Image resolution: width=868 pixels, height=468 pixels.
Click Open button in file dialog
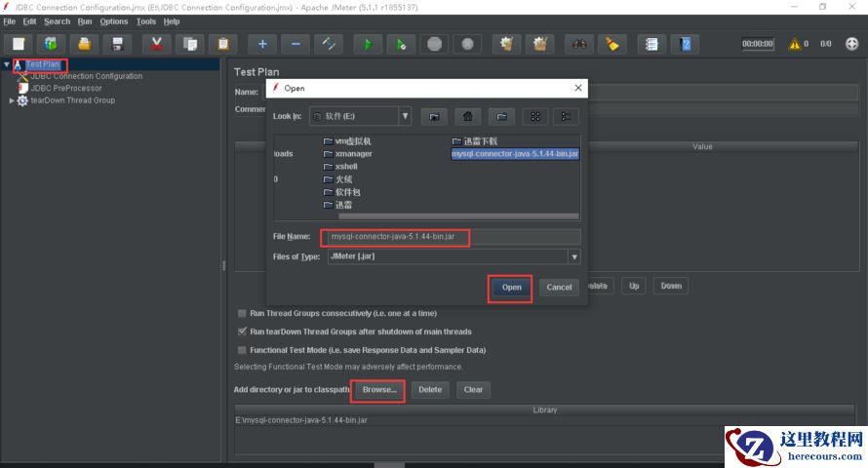pyautogui.click(x=511, y=288)
